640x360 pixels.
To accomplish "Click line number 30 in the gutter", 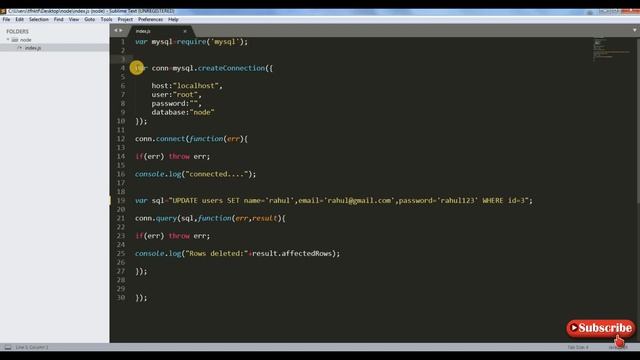I will 121,298.
